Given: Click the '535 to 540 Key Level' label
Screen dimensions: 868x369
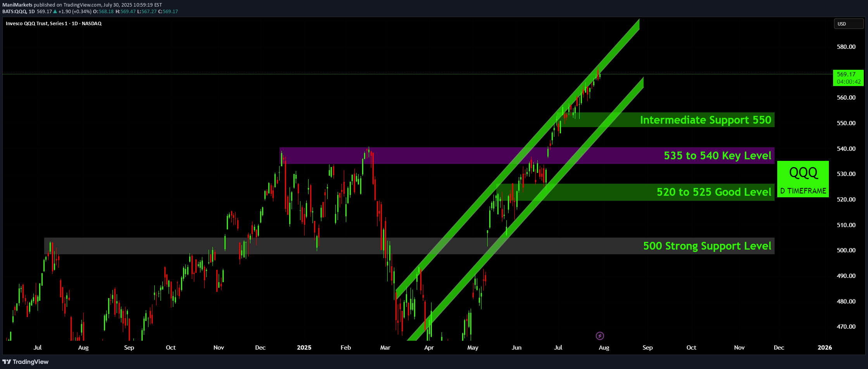Looking at the screenshot, I should tap(718, 155).
